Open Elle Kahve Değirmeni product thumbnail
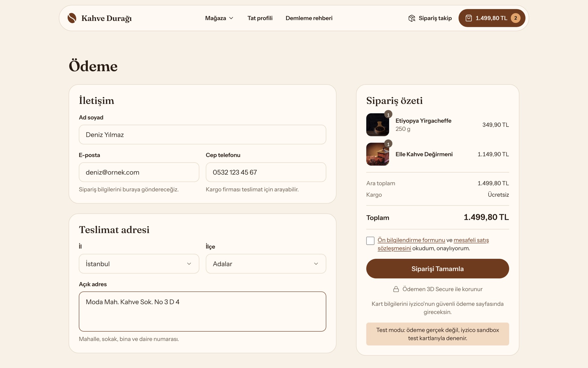Viewport: 588px width, 368px height. pyautogui.click(x=378, y=154)
